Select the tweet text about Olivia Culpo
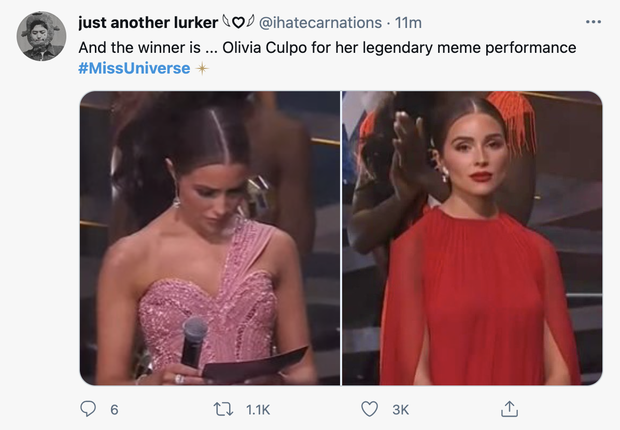Viewport: 620px width, 430px height. [x=327, y=48]
